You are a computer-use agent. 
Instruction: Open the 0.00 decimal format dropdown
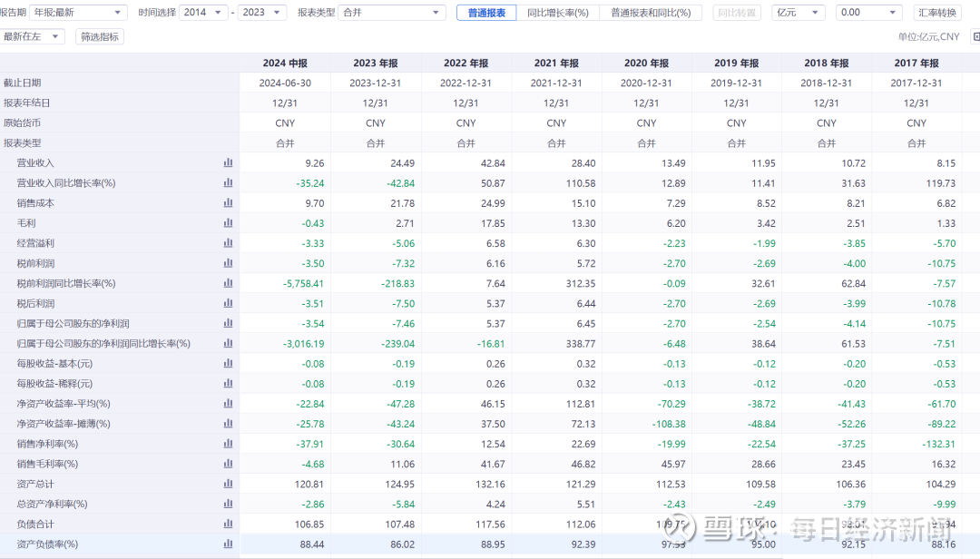pos(869,13)
